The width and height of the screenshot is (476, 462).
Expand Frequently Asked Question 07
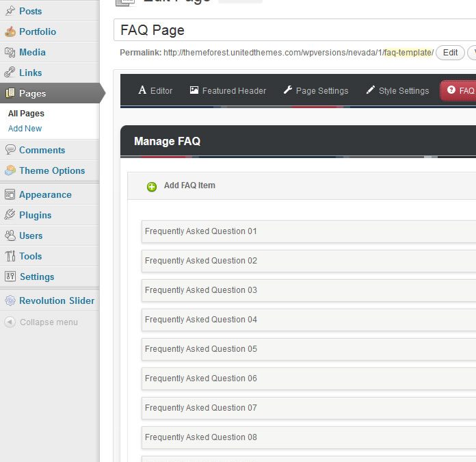coord(308,408)
